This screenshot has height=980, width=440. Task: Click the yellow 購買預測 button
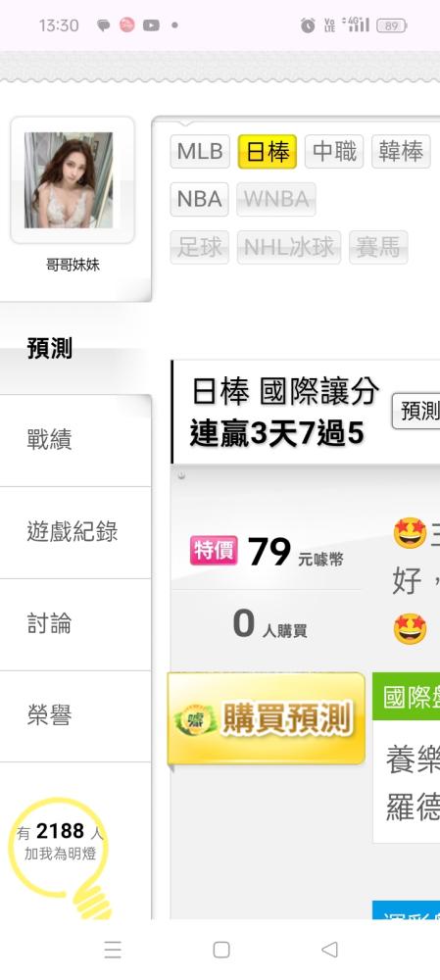click(x=267, y=718)
